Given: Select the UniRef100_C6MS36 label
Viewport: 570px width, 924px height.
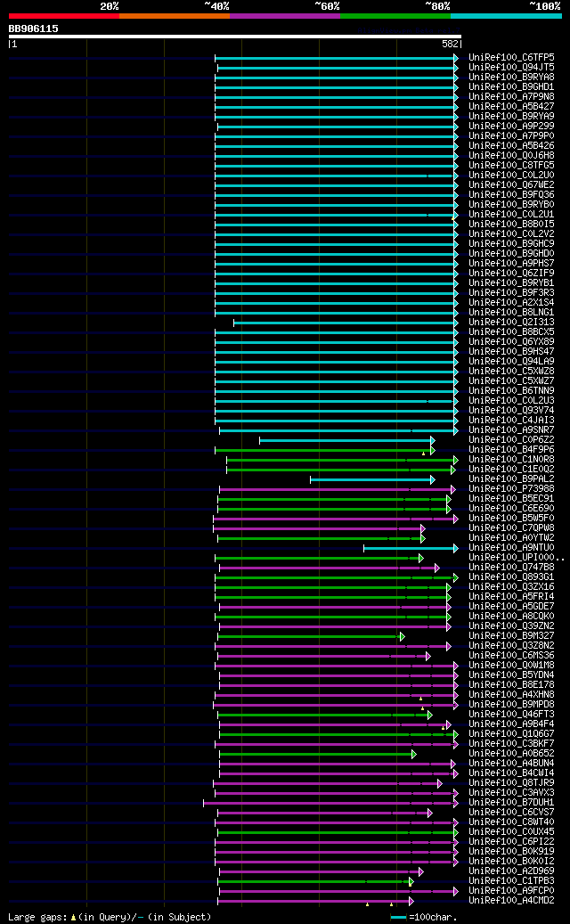Looking at the screenshot, I should [x=511, y=655].
